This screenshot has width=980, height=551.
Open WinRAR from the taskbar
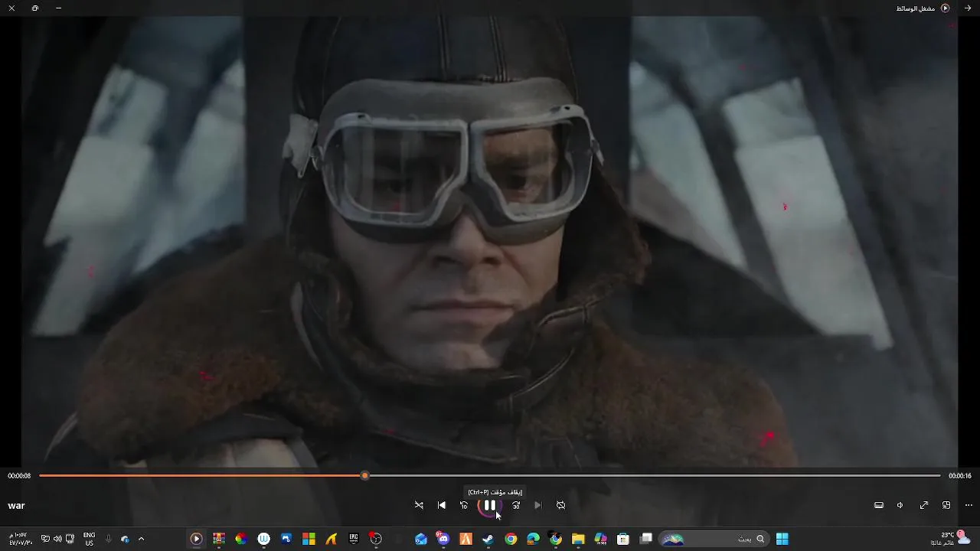coord(218,539)
